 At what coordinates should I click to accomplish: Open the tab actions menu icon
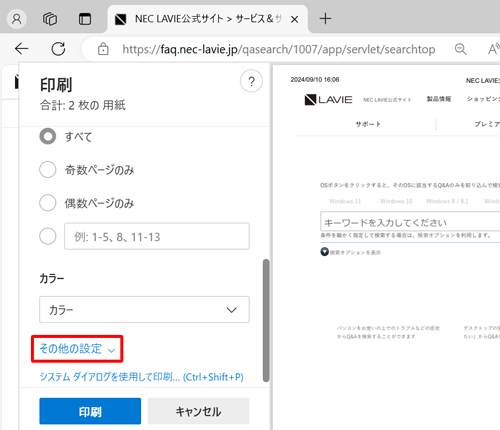[85, 19]
